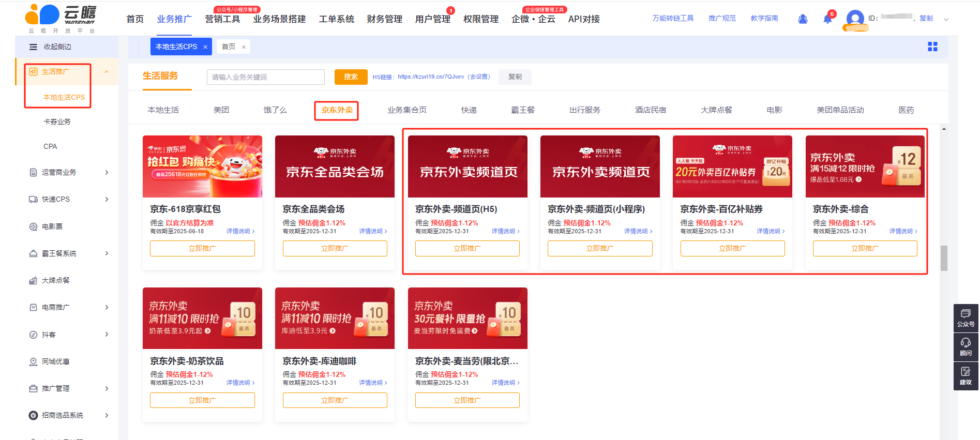Focus the 请输入业务关键词 search field

pyautogui.click(x=266, y=77)
